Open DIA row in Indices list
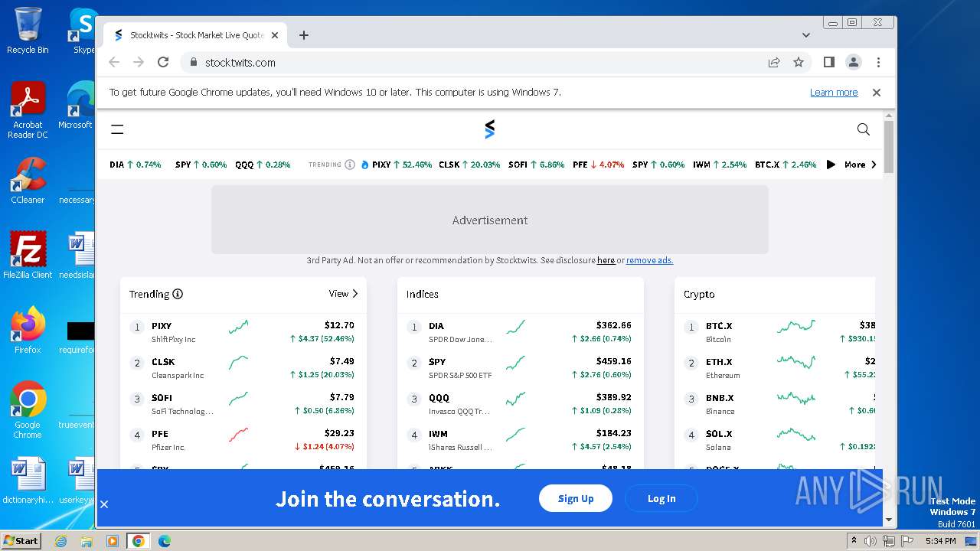This screenshot has width=980, height=551. point(521,331)
